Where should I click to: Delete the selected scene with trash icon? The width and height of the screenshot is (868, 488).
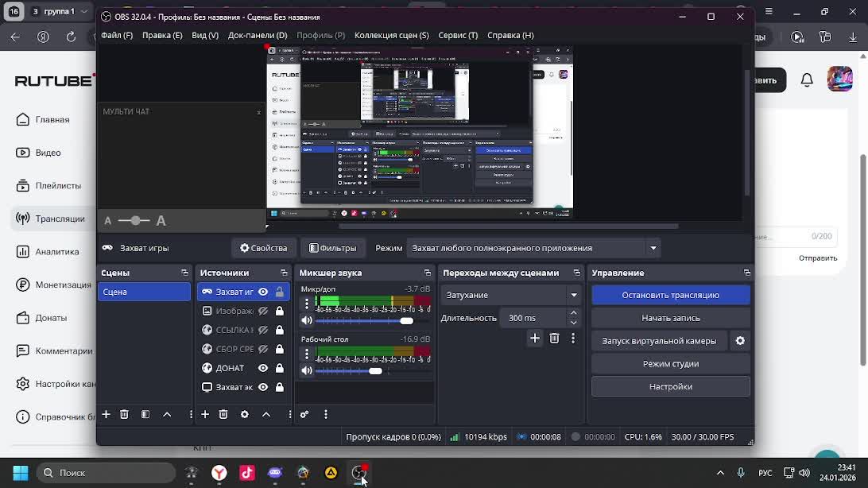pos(124,414)
